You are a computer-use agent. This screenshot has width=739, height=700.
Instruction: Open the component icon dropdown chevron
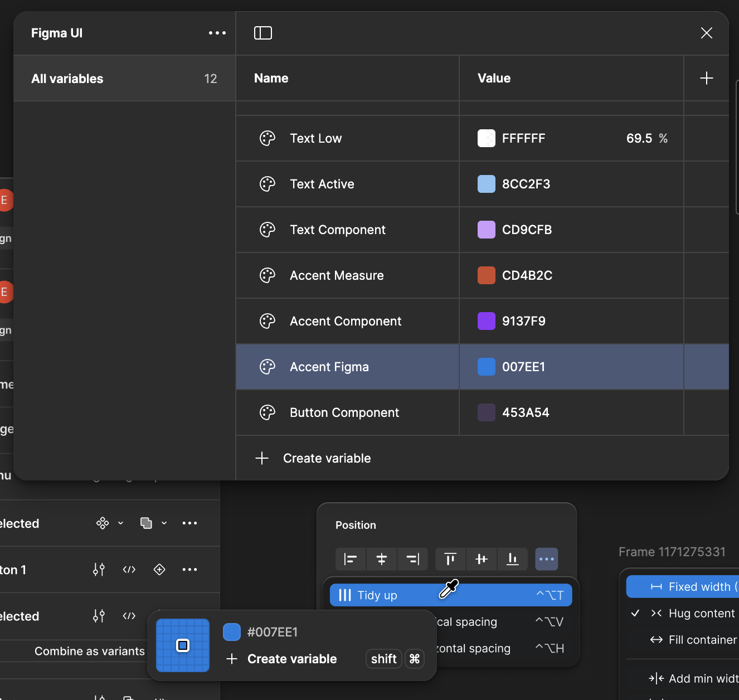[x=120, y=523]
